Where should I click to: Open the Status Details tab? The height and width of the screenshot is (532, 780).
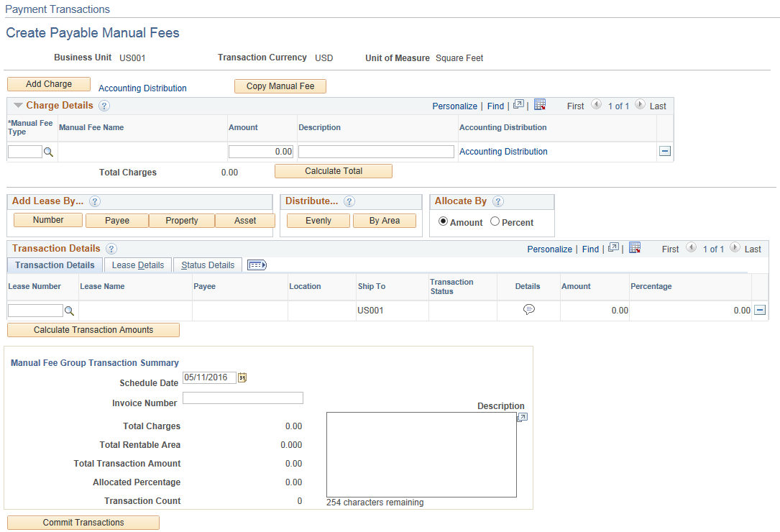207,265
